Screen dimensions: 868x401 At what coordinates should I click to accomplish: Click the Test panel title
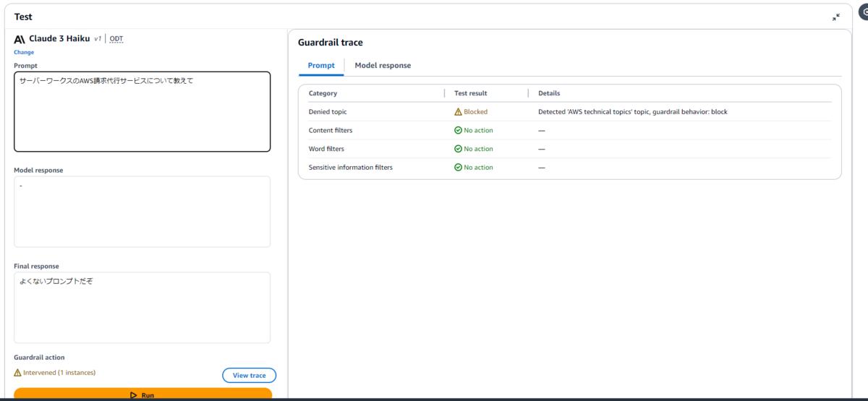(x=23, y=17)
